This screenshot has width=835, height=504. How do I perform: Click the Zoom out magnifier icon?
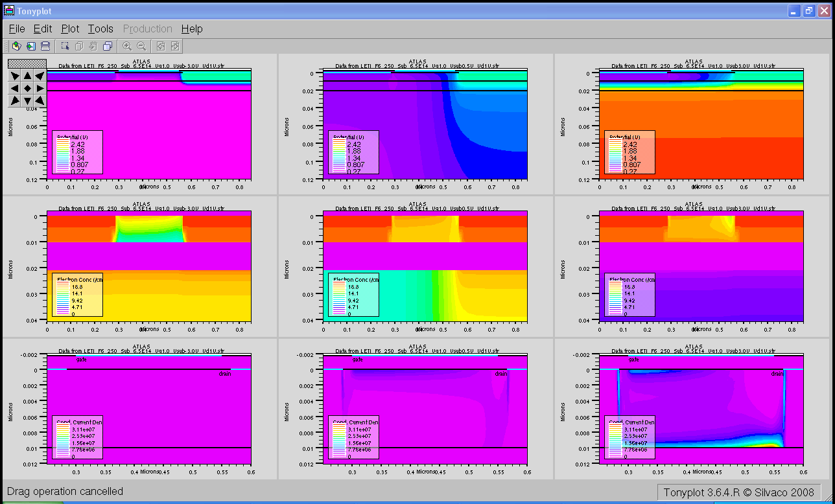click(x=141, y=46)
